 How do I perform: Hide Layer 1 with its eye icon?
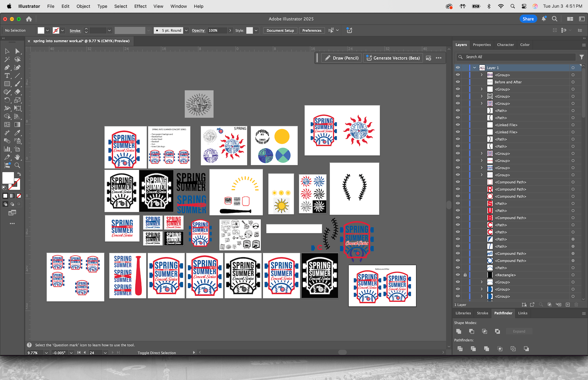[458, 68]
